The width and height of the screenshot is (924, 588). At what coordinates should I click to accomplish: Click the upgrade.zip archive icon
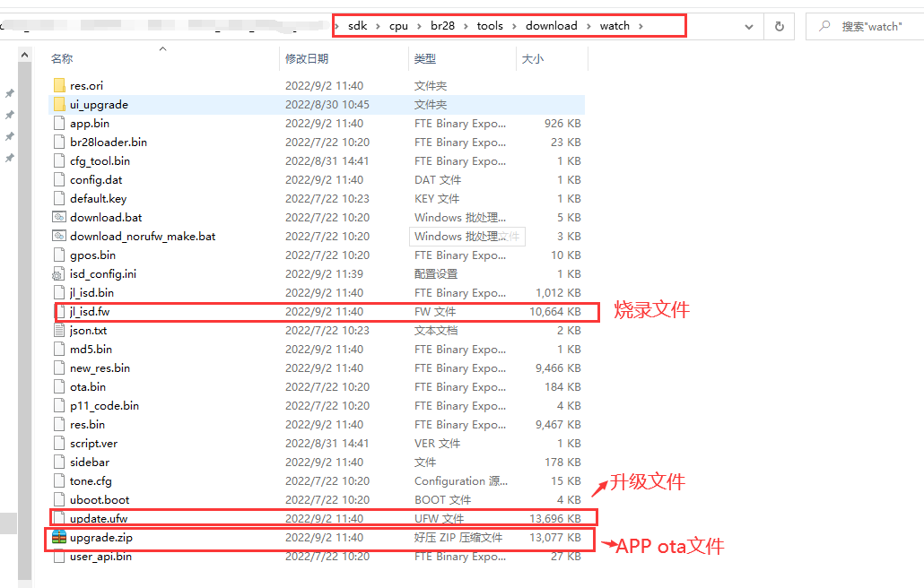click(59, 538)
